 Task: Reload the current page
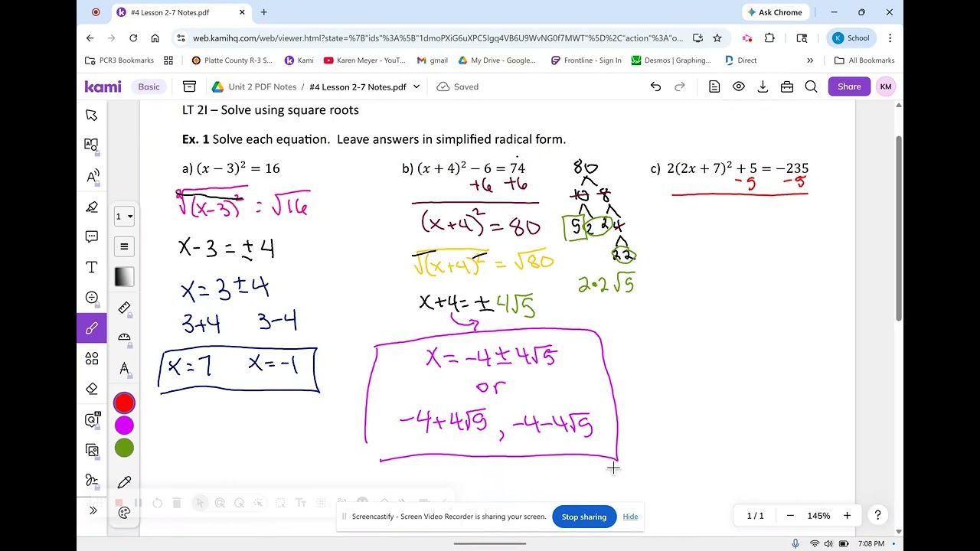[x=133, y=37]
